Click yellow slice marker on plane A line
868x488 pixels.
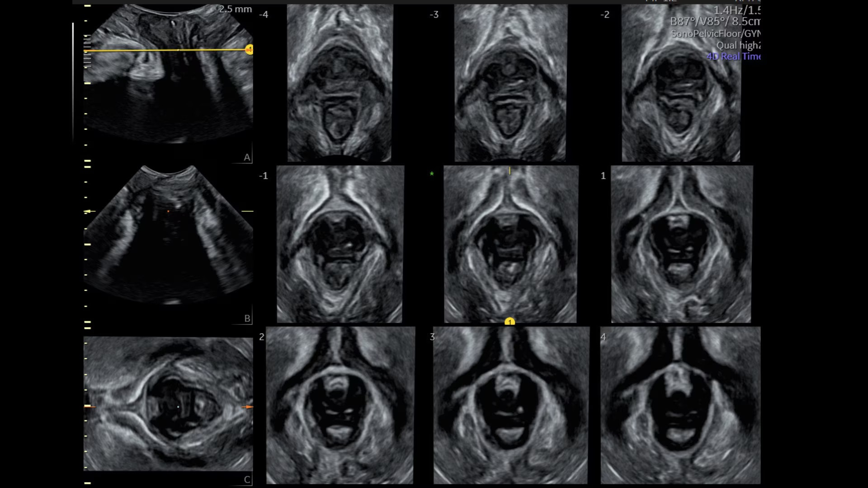(249, 50)
